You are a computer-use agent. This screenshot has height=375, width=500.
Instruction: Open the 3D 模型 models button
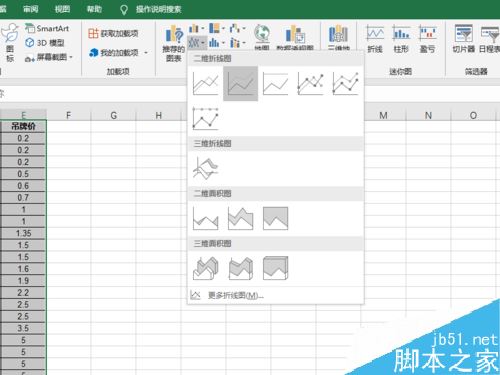[x=45, y=43]
